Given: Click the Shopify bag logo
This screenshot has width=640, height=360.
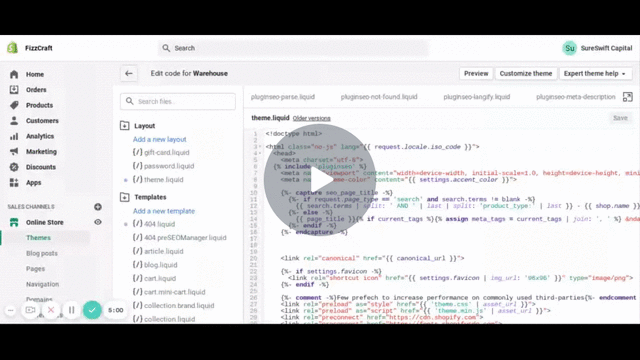Looking at the screenshot, I should tap(13, 48).
